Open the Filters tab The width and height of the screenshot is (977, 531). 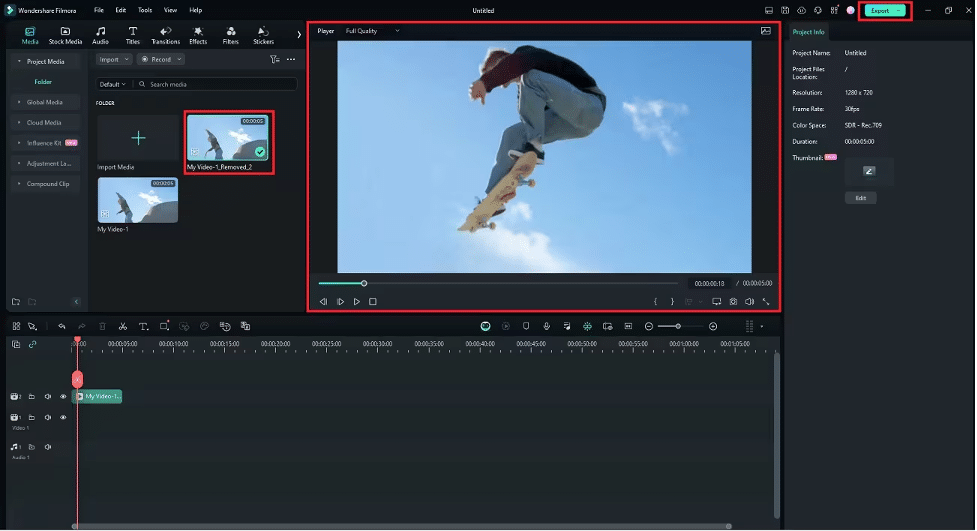tap(231, 36)
